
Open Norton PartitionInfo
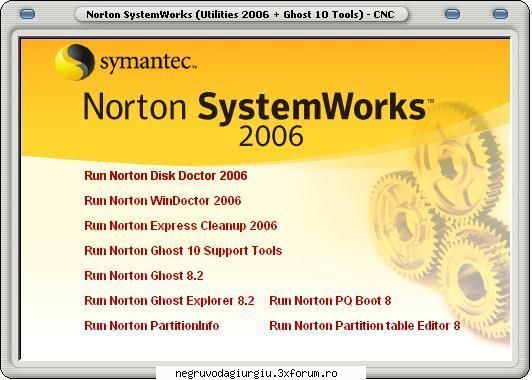click(x=151, y=326)
